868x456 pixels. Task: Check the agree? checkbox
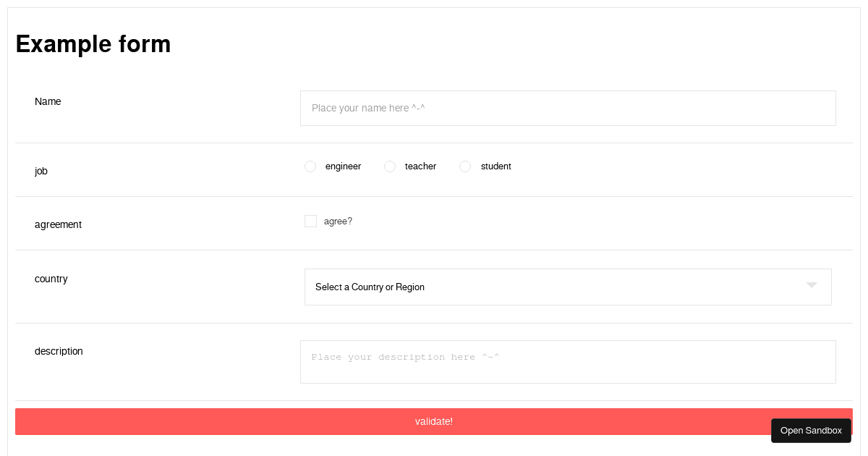click(x=310, y=221)
